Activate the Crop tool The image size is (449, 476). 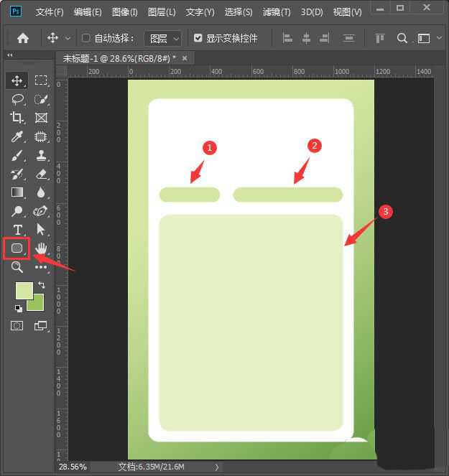(x=17, y=118)
